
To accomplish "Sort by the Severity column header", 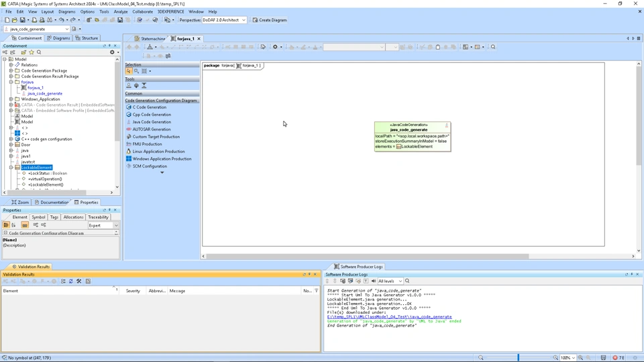I will (x=133, y=291).
